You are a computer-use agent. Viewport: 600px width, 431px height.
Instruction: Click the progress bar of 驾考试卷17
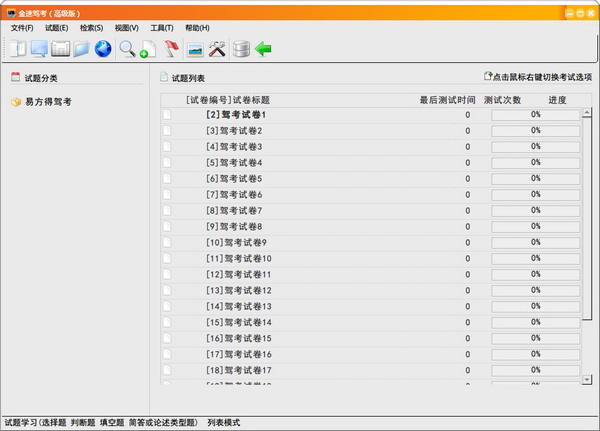[535, 370]
